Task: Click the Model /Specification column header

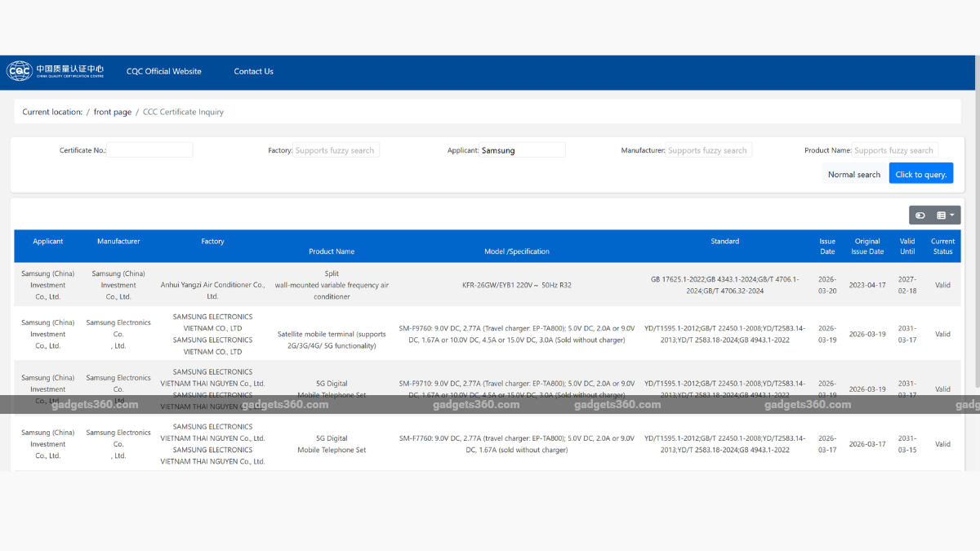Action: [x=516, y=251]
